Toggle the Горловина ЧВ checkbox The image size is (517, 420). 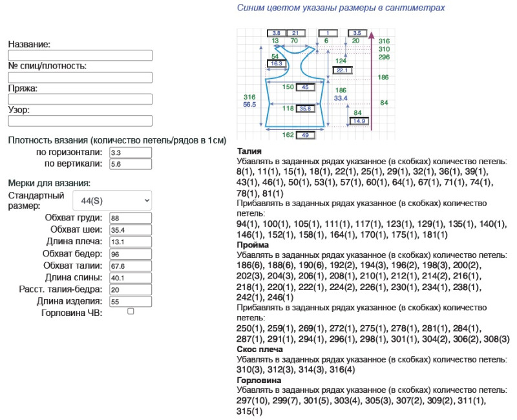[x=131, y=311]
